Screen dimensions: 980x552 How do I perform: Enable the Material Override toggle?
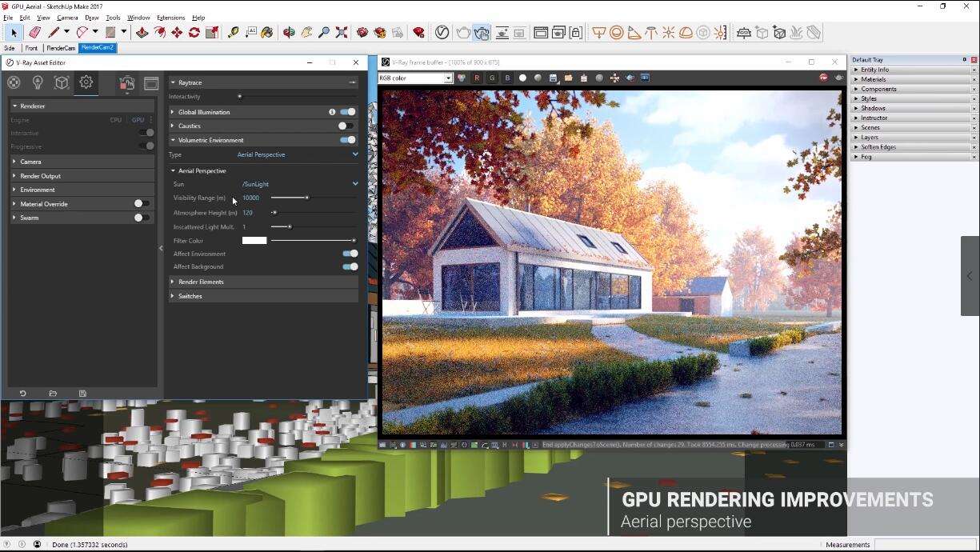pyautogui.click(x=141, y=204)
